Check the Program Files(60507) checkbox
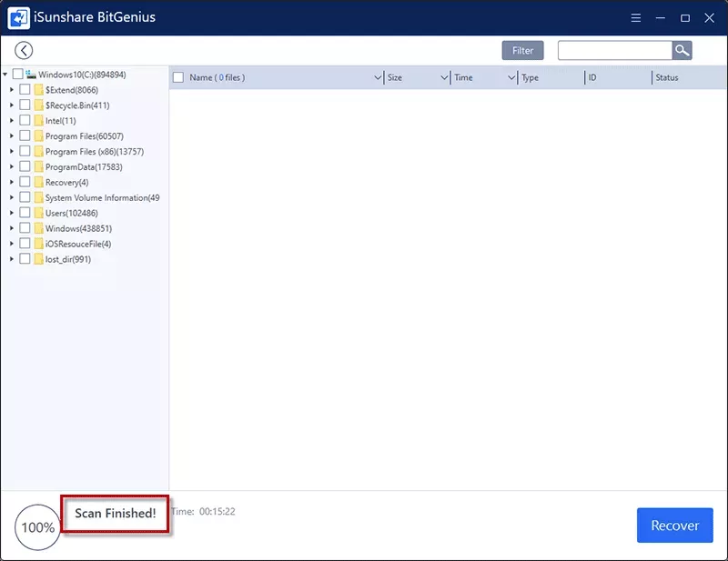 (x=25, y=136)
